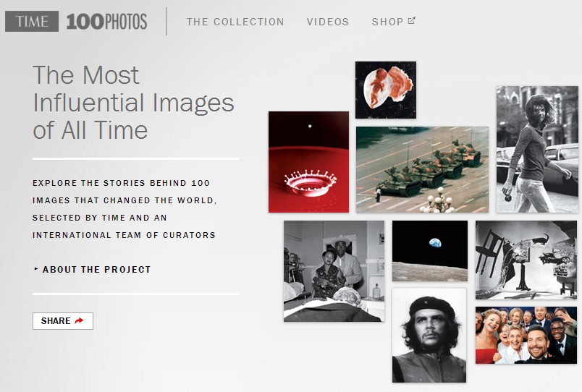582x392 pixels.
Task: Click the 'Explore the stories' description text
Action: click(125, 209)
